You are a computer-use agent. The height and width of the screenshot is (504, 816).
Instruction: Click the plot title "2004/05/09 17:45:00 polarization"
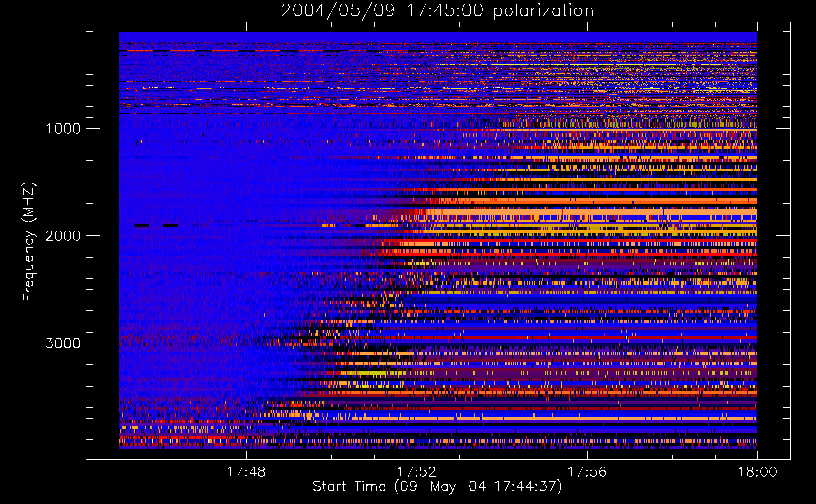(437, 11)
